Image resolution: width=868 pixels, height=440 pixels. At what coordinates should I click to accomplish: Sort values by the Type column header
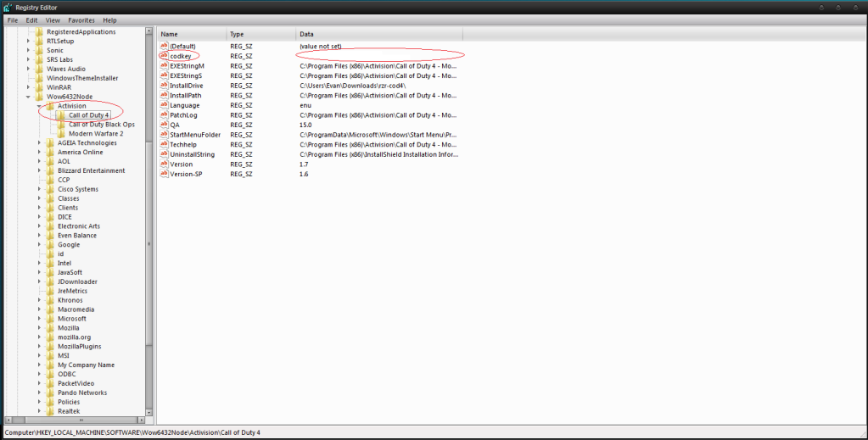point(261,34)
